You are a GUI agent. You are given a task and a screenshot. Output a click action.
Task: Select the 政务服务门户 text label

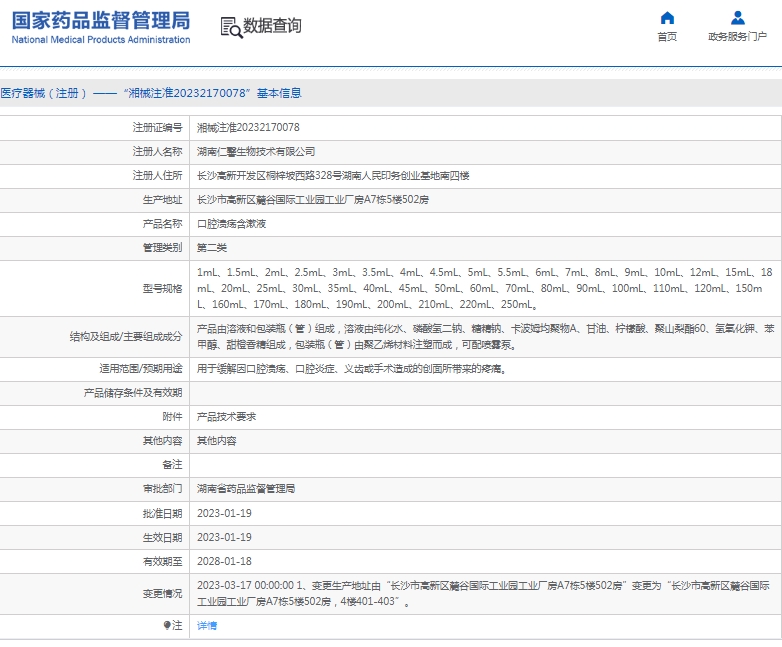737,37
